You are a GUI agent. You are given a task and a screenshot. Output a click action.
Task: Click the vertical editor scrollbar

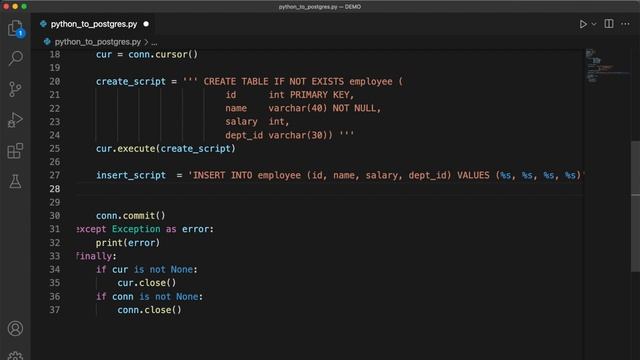(635, 206)
